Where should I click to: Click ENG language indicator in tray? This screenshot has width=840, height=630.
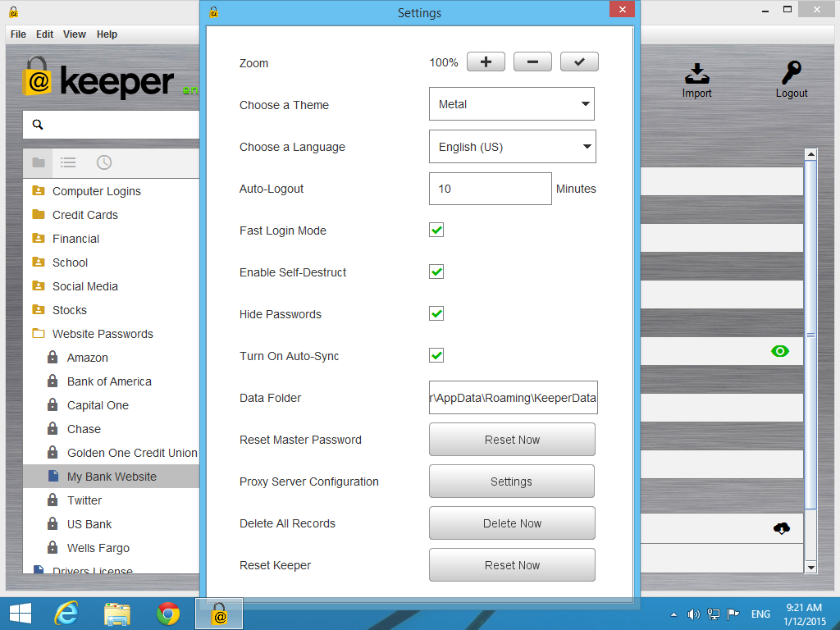(760, 614)
